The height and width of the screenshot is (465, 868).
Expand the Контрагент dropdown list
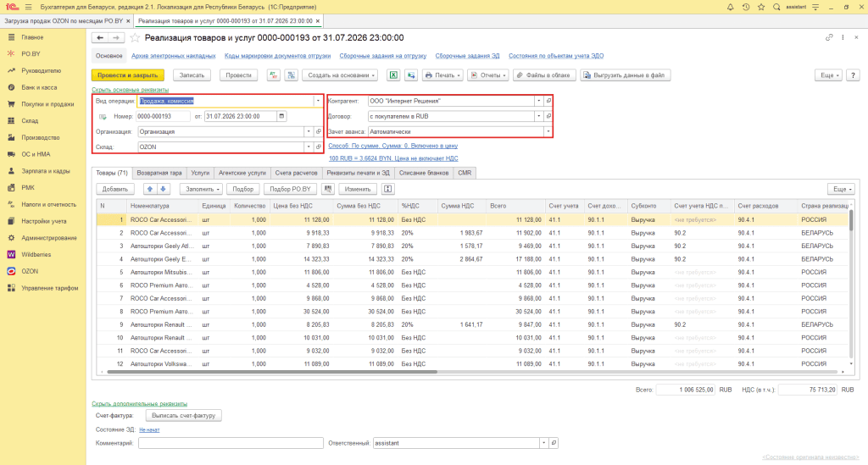click(x=538, y=101)
